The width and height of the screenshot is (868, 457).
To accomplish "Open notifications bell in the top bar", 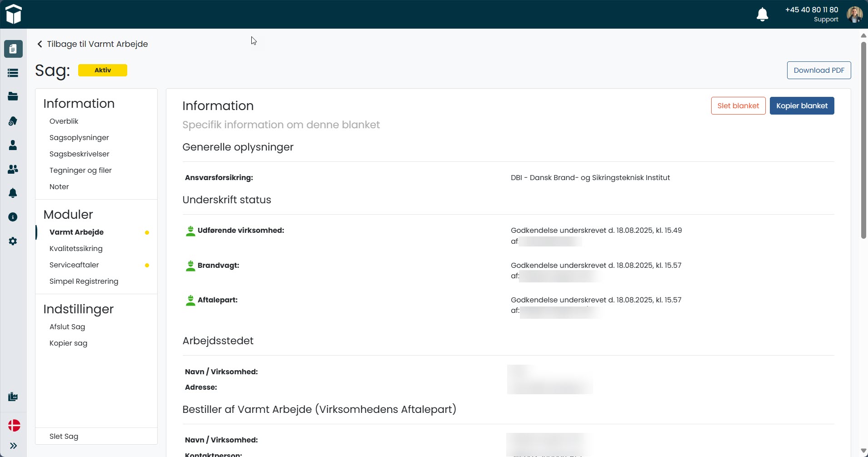I will [x=763, y=14].
